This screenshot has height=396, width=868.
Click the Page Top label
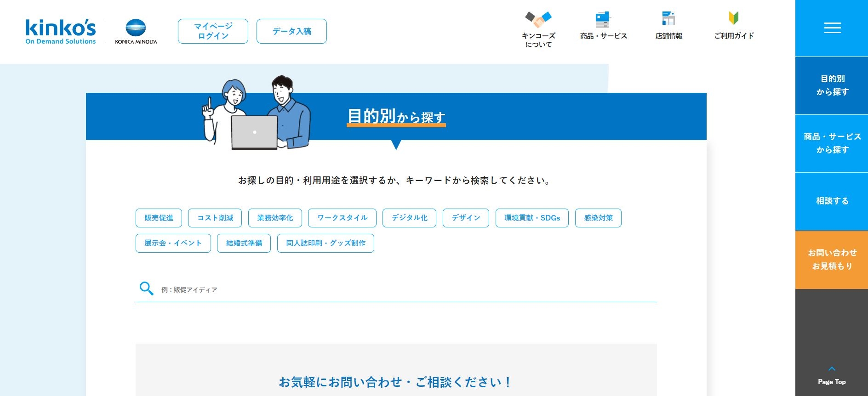point(832,382)
